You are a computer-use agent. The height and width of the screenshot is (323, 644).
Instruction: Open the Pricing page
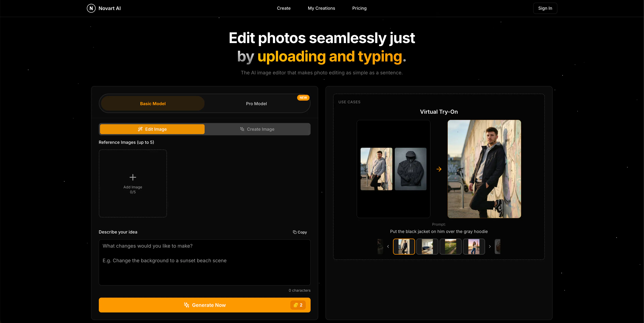(x=359, y=8)
